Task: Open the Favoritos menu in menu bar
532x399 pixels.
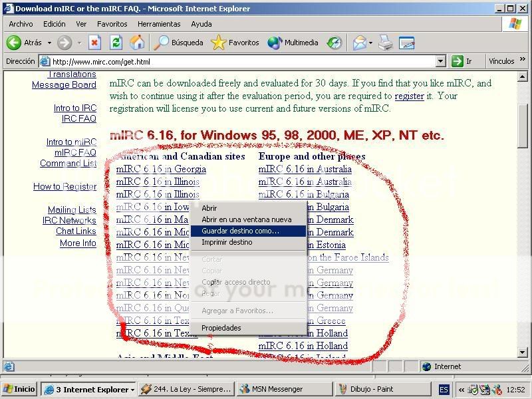Action: pyautogui.click(x=112, y=24)
